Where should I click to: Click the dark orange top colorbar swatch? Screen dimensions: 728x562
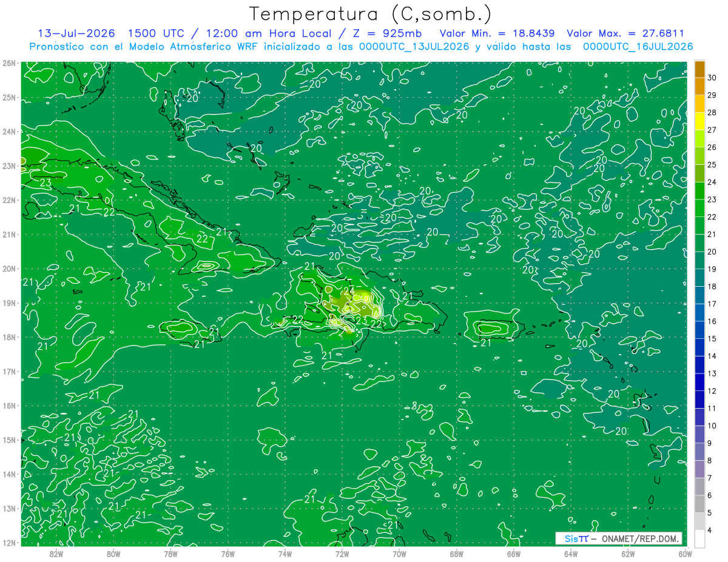coord(699,69)
